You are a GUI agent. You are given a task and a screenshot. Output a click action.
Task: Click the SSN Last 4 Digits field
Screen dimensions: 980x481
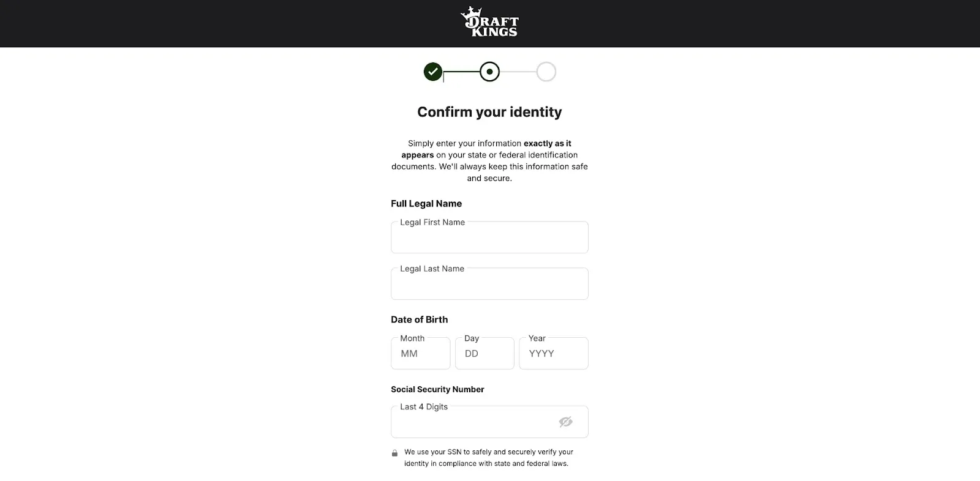pos(472,422)
